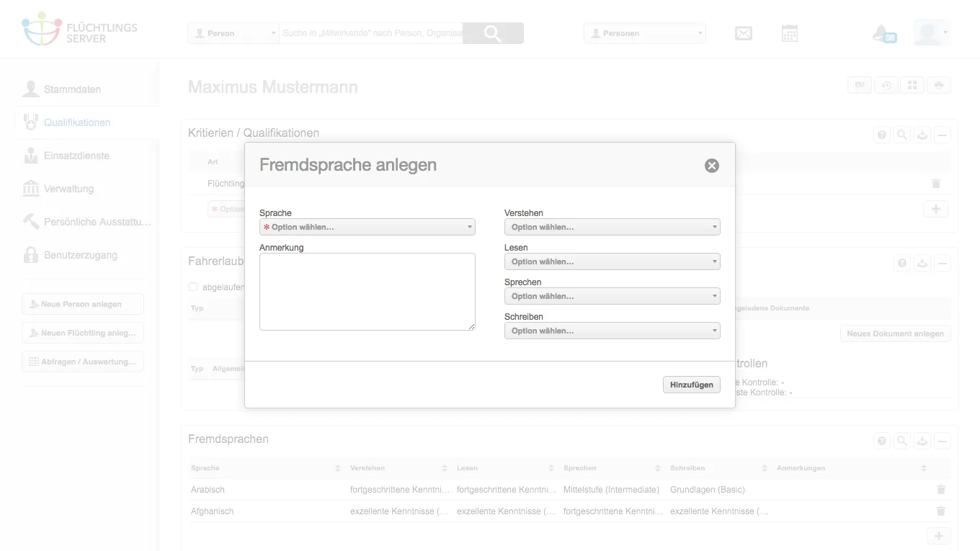Viewport: 980px width, 551px height.
Task: Click Neuen Flüchtling anlegen button
Action: click(83, 333)
